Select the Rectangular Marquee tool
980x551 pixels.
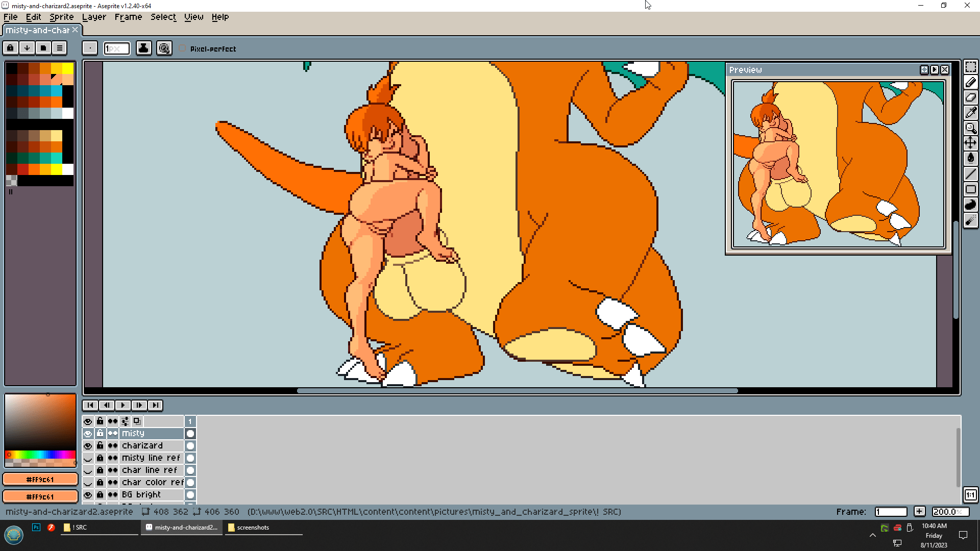click(x=970, y=67)
